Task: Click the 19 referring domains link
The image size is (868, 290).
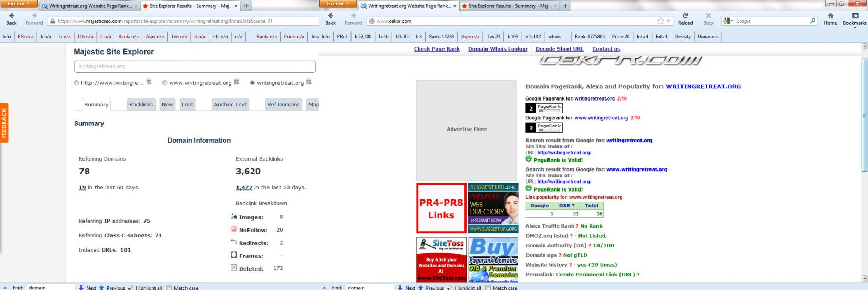Action: 82,187
